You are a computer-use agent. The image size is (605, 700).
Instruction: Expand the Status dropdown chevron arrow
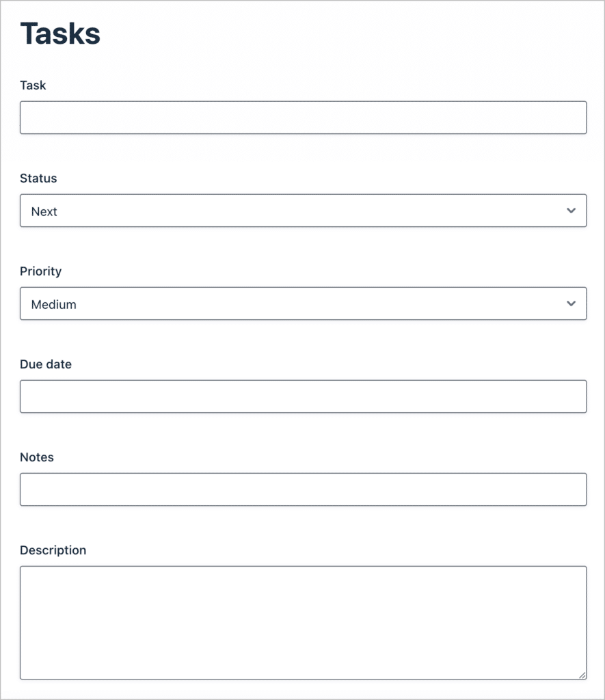click(x=571, y=211)
